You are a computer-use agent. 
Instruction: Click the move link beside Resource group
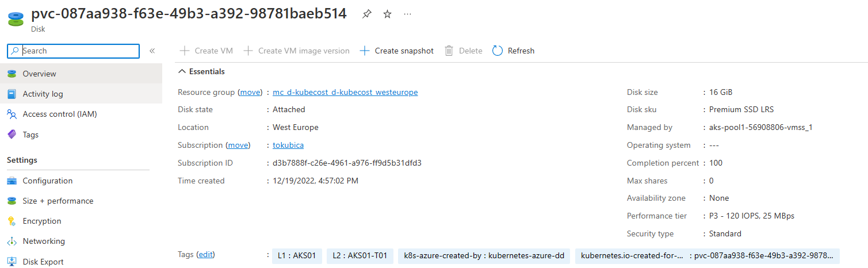[250, 92]
